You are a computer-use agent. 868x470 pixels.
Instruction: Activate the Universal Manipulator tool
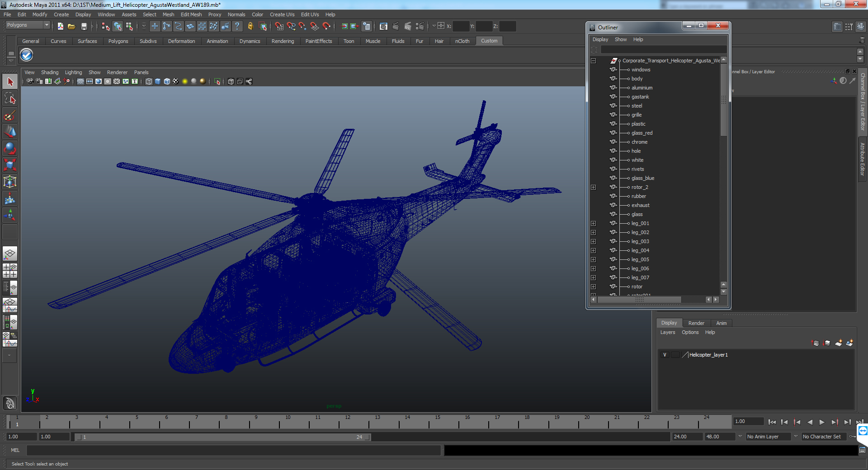pos(10,182)
